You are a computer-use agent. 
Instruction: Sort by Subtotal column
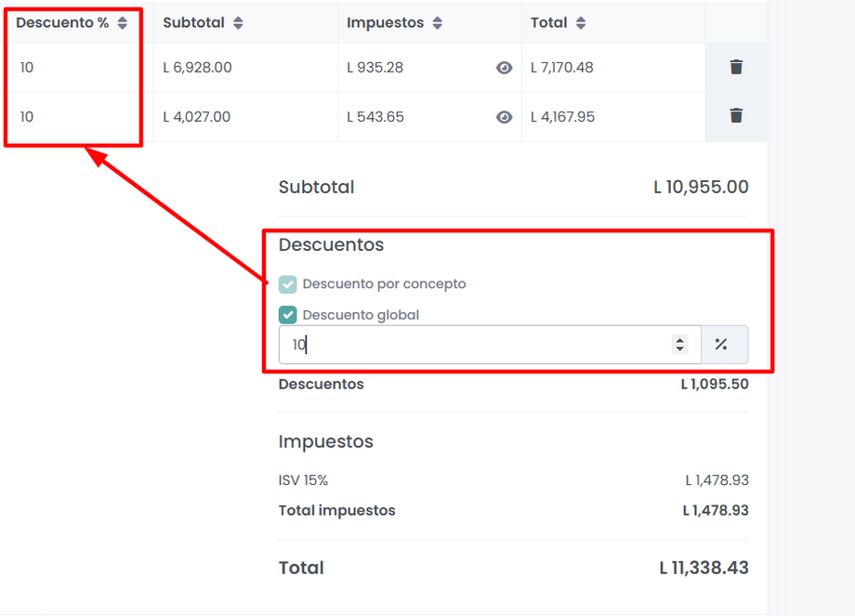coord(238,23)
